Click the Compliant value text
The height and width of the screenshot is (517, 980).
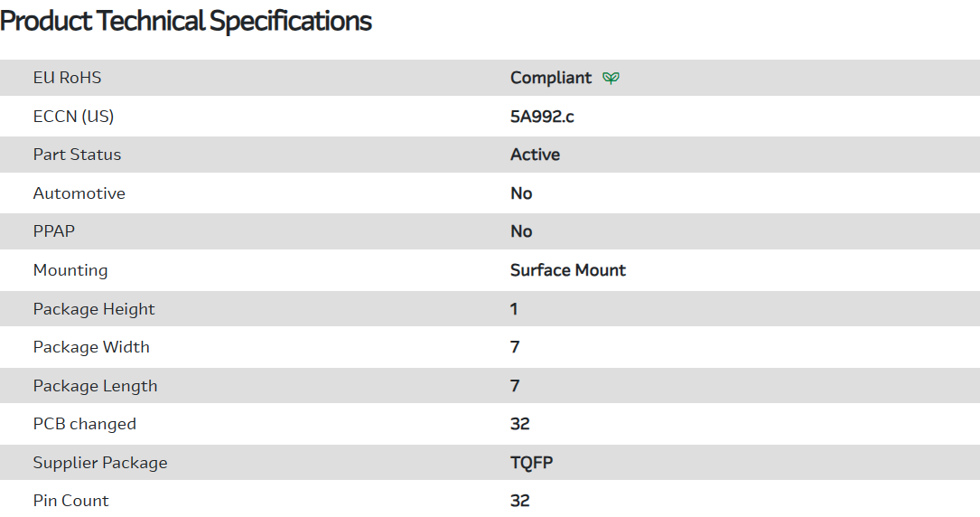tap(551, 78)
